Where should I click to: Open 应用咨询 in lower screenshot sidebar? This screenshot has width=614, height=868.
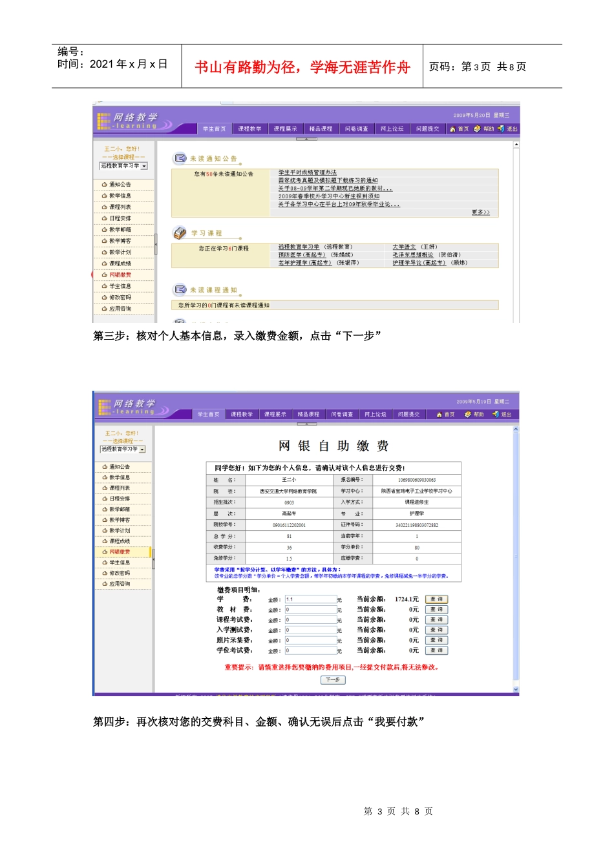point(120,584)
